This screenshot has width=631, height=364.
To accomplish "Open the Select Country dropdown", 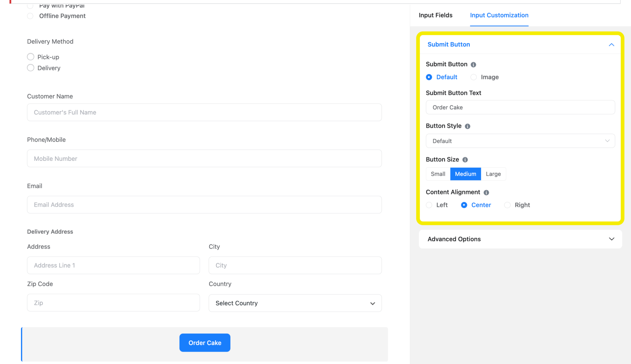I will point(295,303).
